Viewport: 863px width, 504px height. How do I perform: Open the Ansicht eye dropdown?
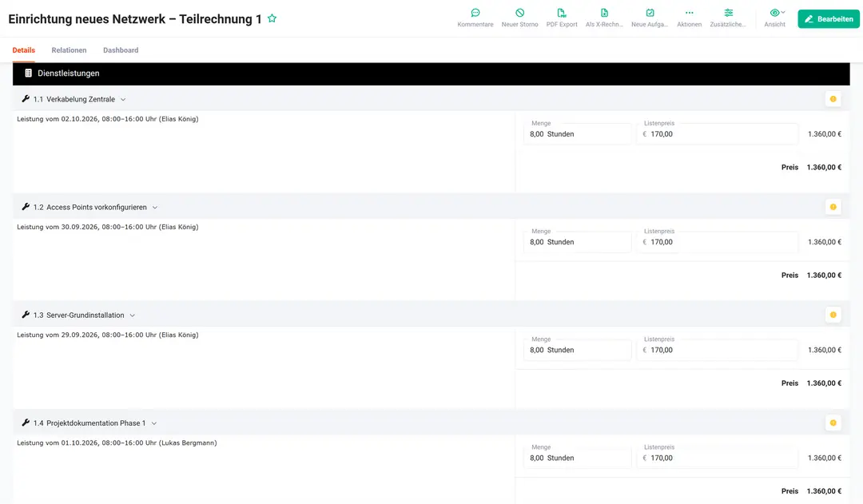(777, 13)
